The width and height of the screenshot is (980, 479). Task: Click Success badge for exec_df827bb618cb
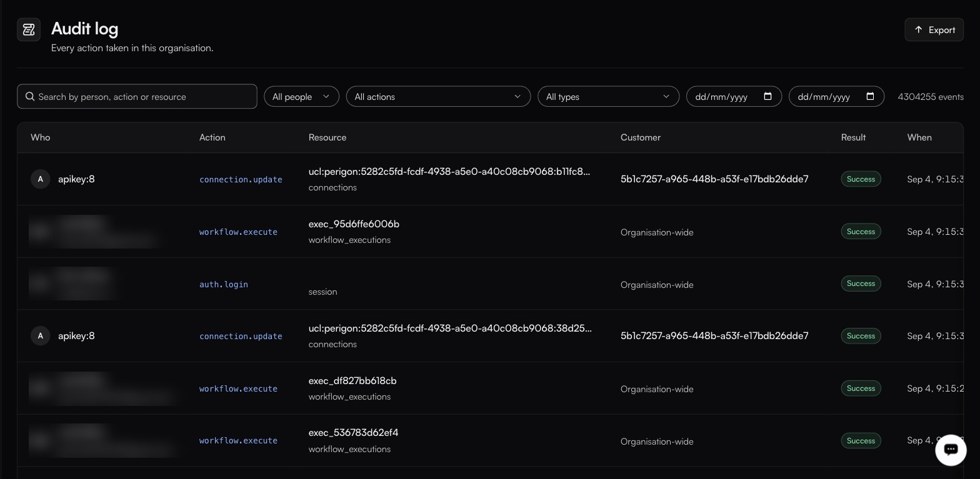[861, 388]
